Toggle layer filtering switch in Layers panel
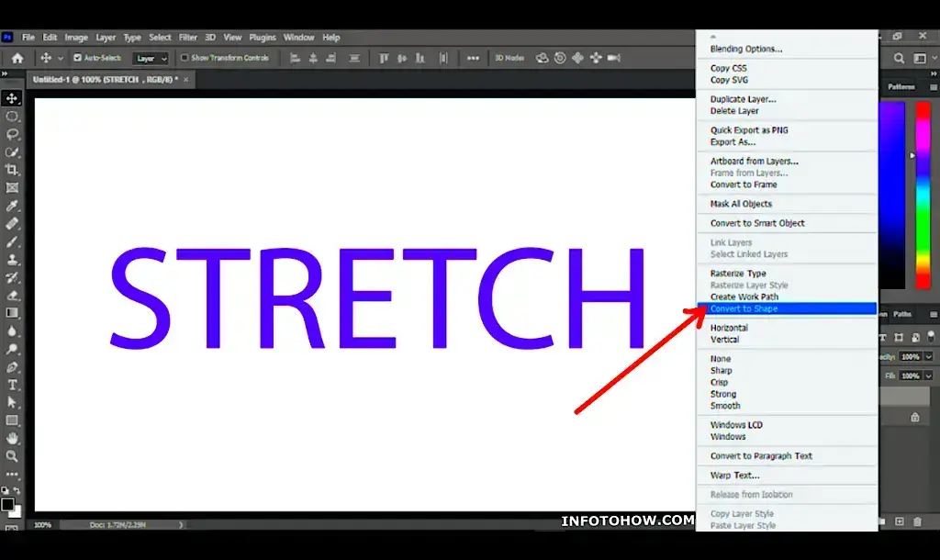 coord(931,337)
